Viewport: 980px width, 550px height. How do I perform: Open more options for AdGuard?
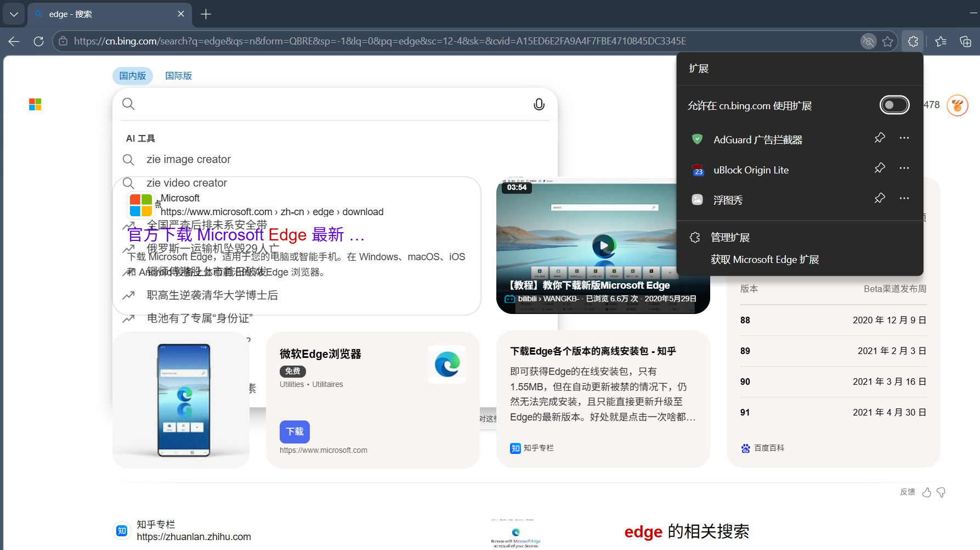click(904, 138)
